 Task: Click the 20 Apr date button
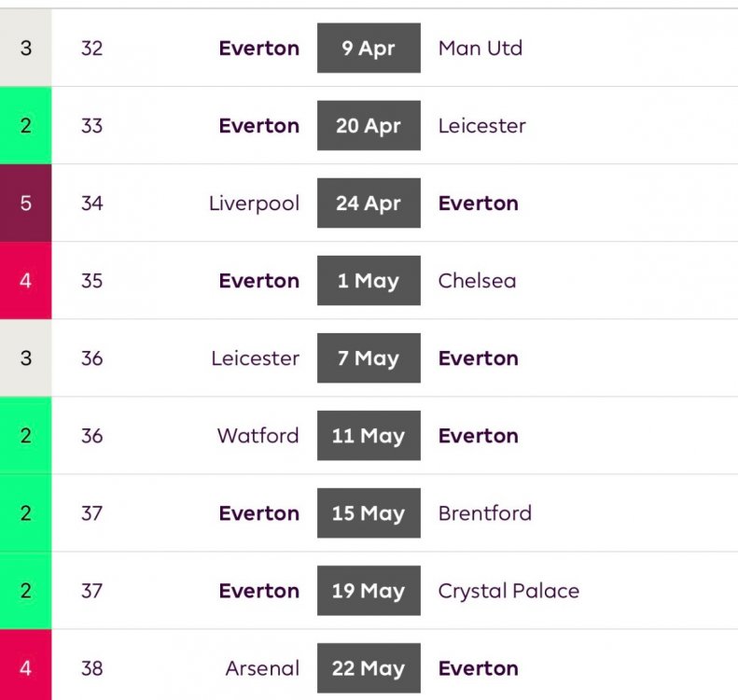point(369,126)
